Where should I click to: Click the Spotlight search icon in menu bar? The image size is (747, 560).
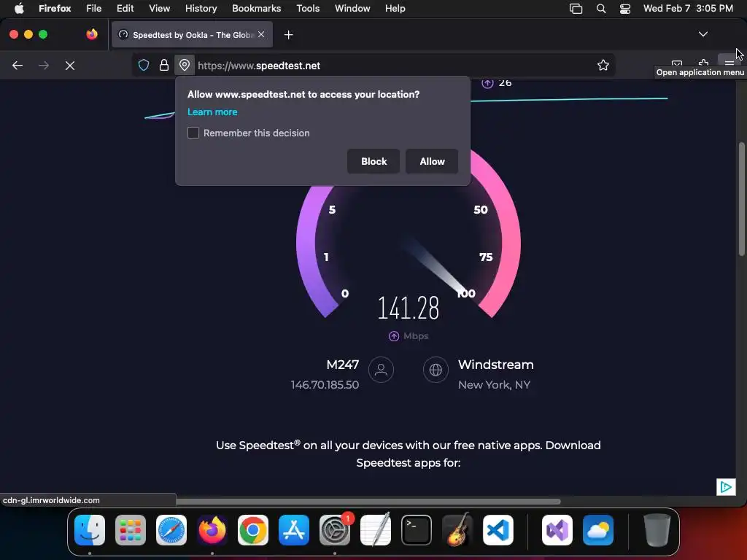point(601,9)
